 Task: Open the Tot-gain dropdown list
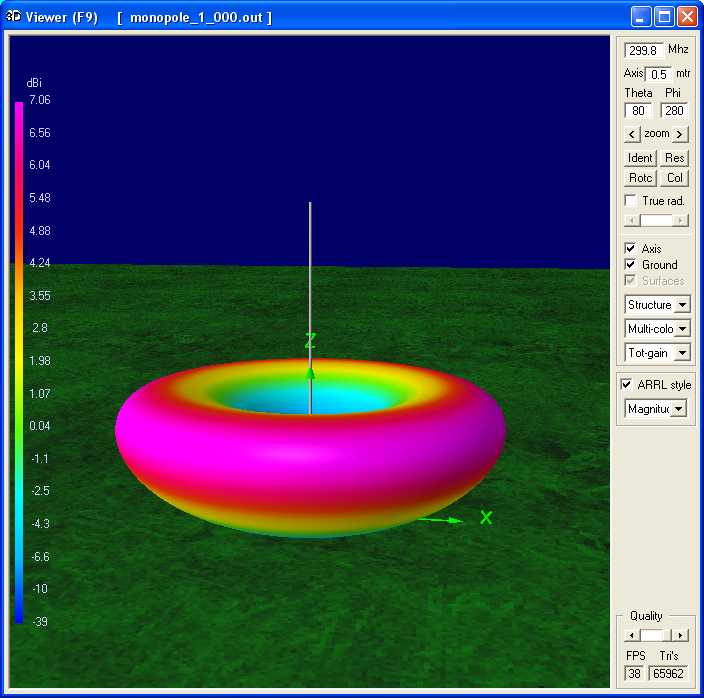[682, 352]
